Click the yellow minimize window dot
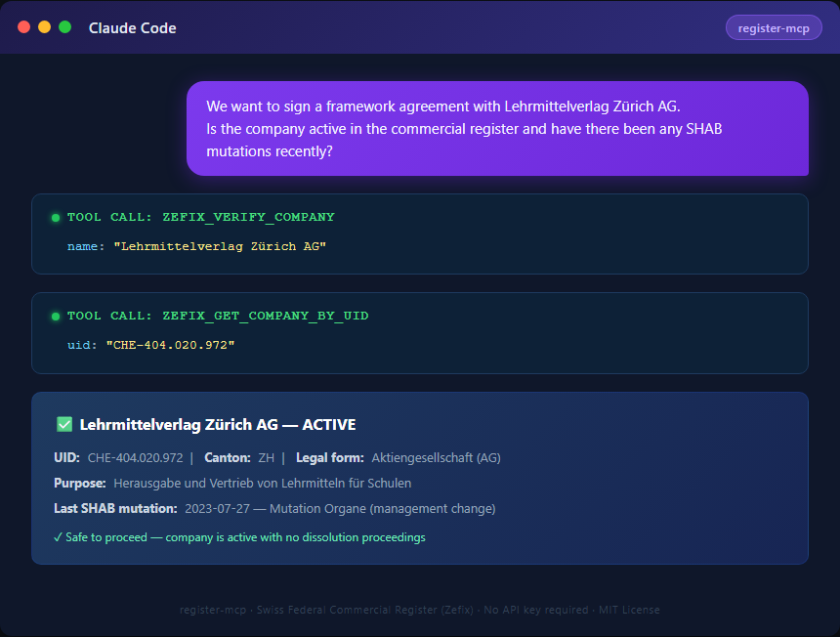 pos(45,27)
